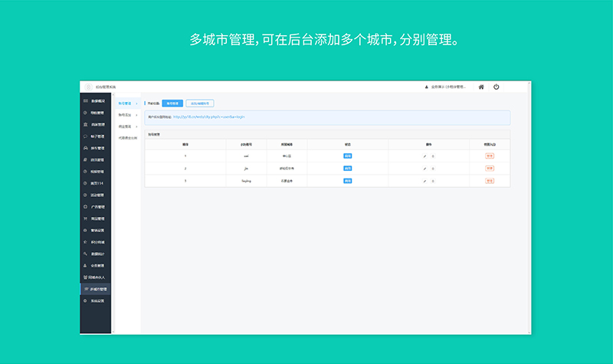Viewport: 613px width, 364px height.
Task: Open 拼车管理 in the dark sidebar
Action: coord(95,148)
